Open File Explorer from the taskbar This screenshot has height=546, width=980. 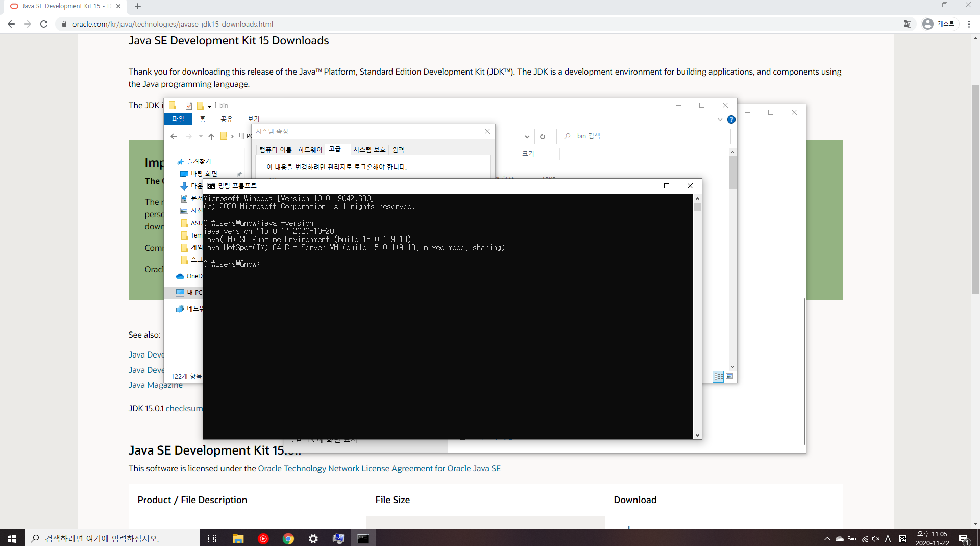click(x=238, y=538)
